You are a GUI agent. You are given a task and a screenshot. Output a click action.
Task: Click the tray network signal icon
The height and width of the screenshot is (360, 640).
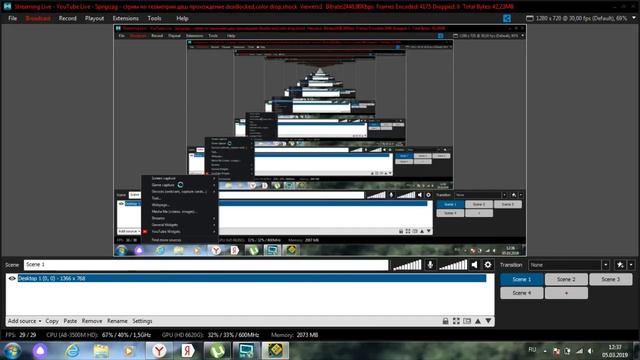[x=579, y=351]
